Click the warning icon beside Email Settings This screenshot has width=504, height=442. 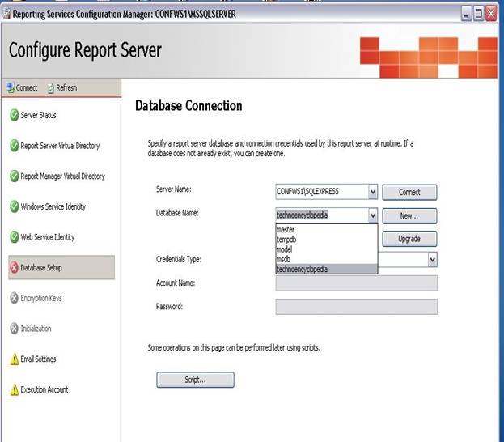pyautogui.click(x=14, y=359)
